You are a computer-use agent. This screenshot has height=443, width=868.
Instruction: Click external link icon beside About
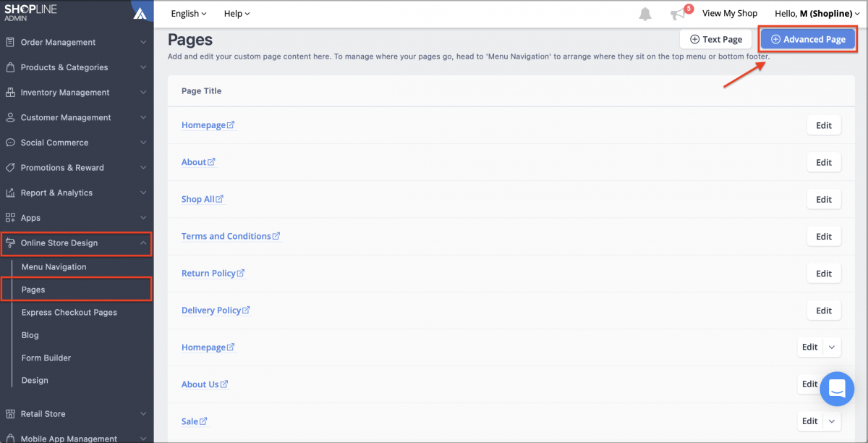tap(212, 162)
